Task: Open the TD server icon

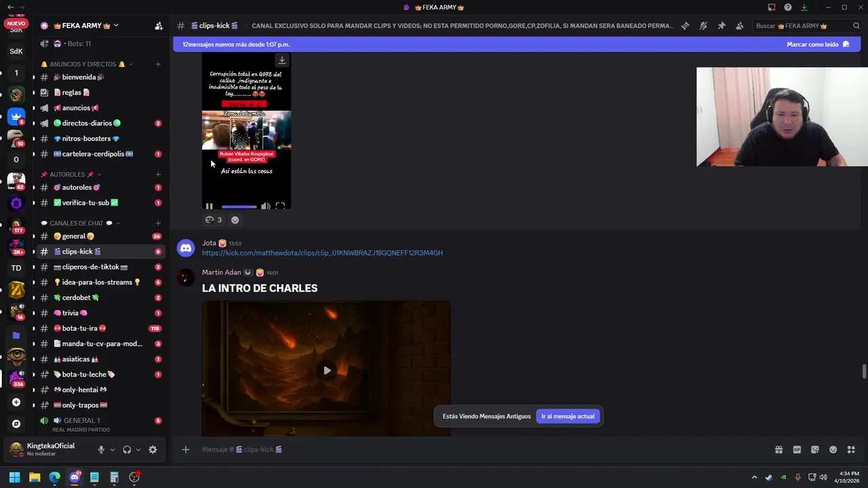Action: click(16, 268)
